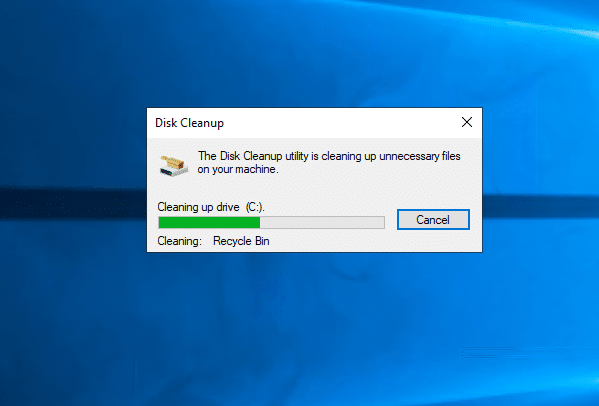Click the green filled part of progress bar
The image size is (599, 406).
point(209,222)
